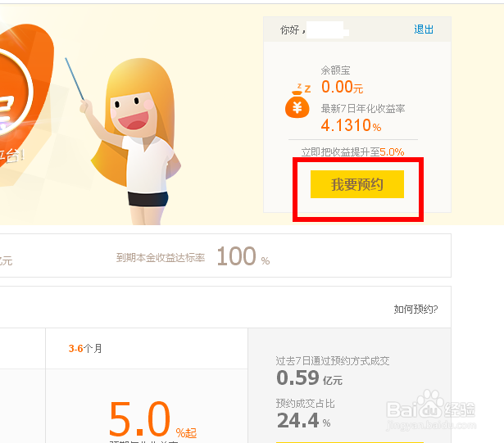Click the 退出 logout link

424,29
